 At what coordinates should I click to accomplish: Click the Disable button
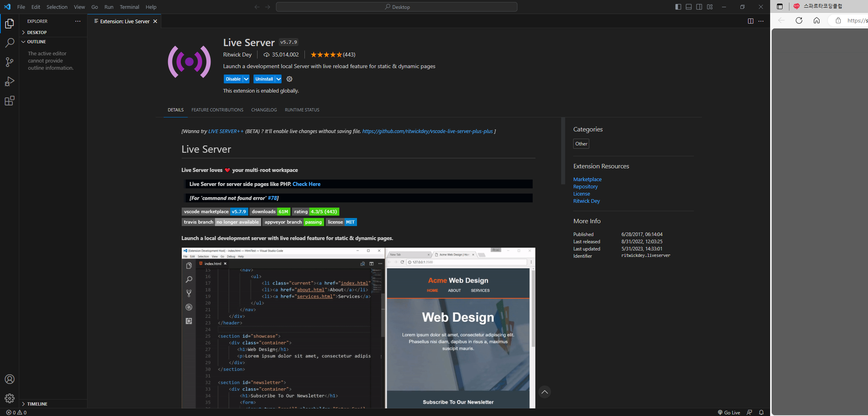233,79
